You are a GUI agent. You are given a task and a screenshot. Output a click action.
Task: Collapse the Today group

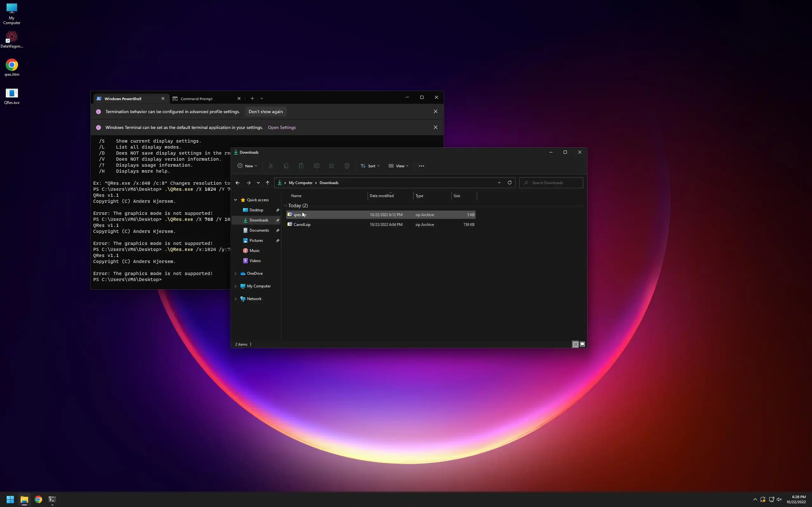tap(285, 206)
